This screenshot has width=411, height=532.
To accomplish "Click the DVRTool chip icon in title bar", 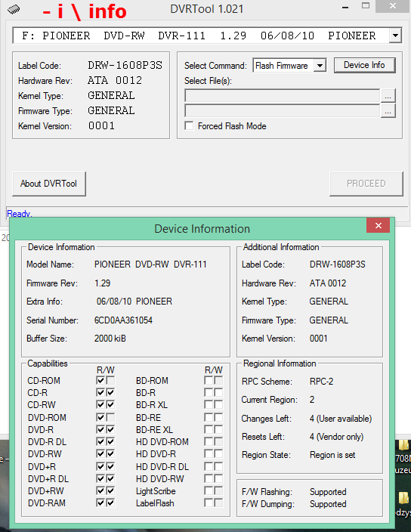I will (x=14, y=9).
